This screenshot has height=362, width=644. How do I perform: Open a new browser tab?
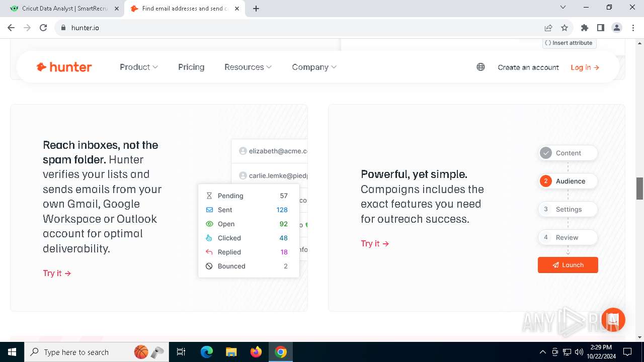pyautogui.click(x=256, y=9)
